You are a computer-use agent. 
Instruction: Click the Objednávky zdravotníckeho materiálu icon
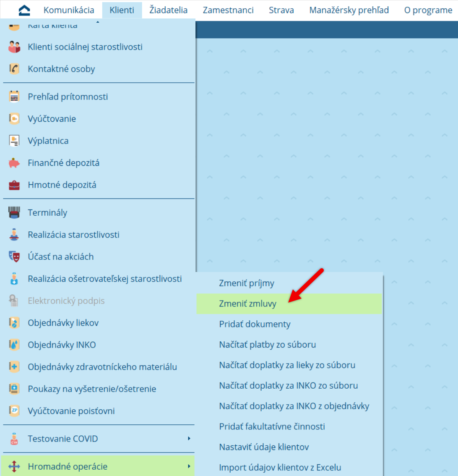tap(14, 367)
